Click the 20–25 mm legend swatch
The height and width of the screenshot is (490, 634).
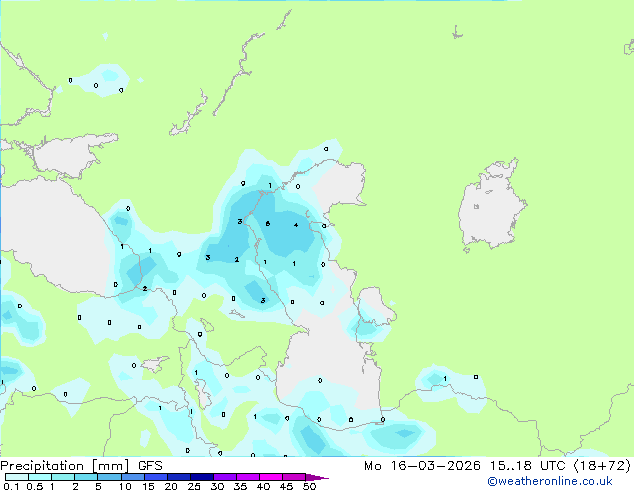coord(179,477)
